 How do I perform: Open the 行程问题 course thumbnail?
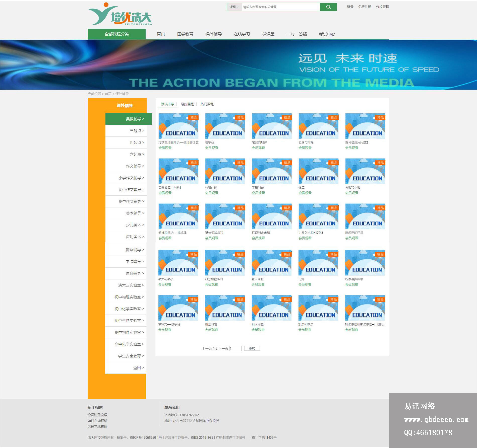225,171
